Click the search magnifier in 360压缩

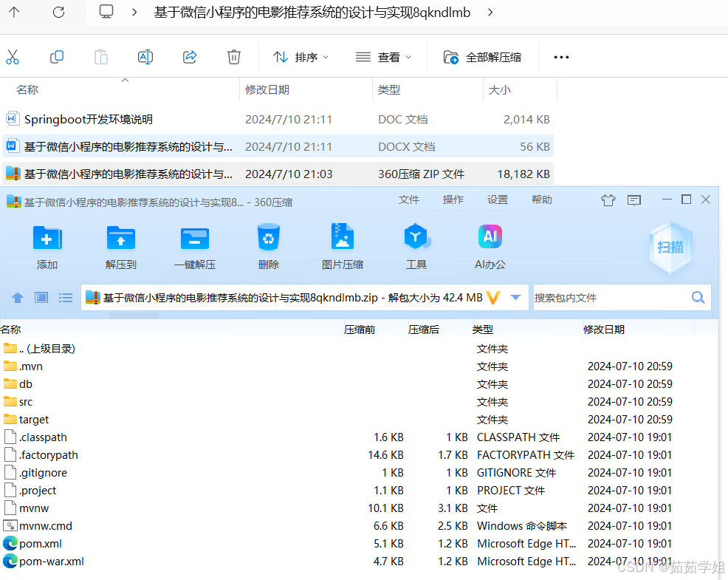[698, 298]
